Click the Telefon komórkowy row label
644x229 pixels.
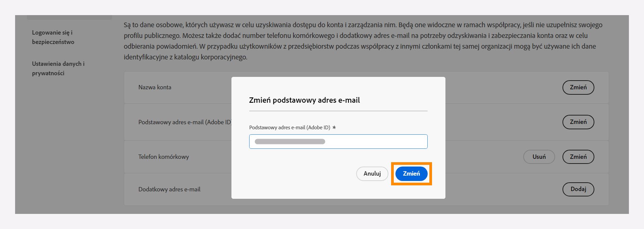[x=164, y=156]
